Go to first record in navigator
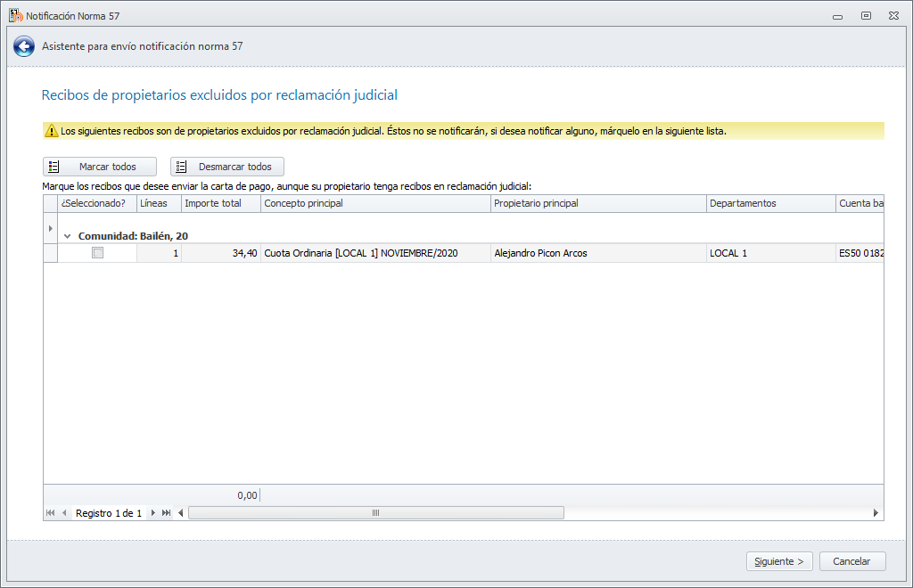913x588 pixels. click(50, 513)
